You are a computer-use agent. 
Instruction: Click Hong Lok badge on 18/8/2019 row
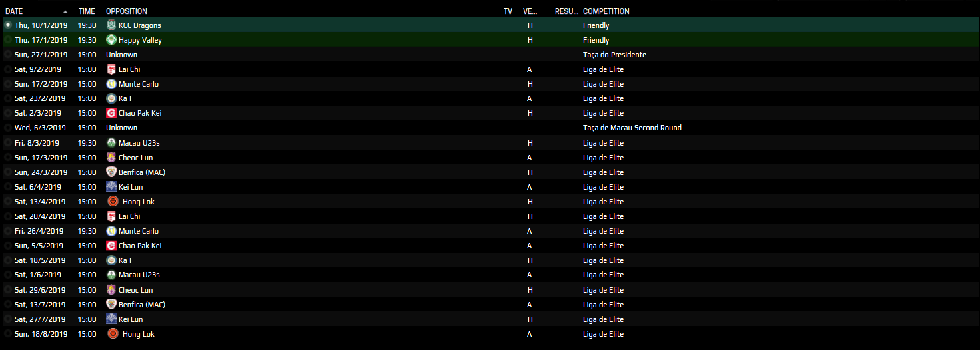(x=113, y=334)
